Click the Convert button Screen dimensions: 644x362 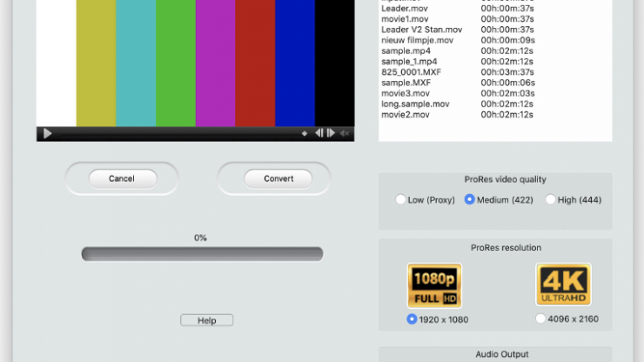click(x=273, y=178)
